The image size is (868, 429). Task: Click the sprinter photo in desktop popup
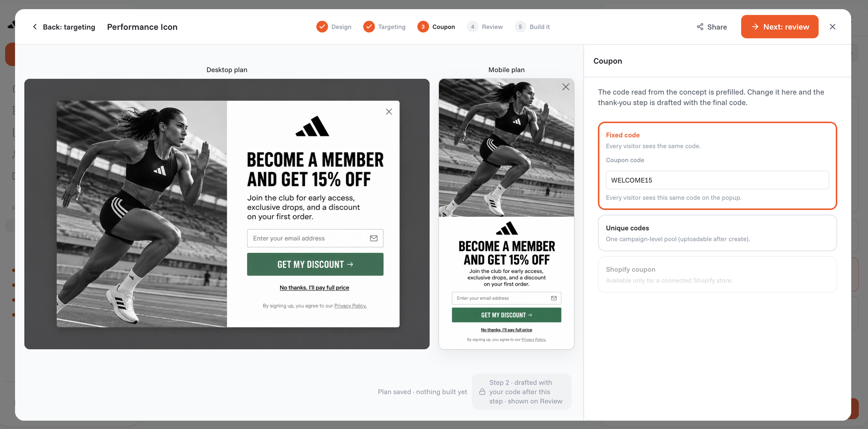tap(142, 214)
